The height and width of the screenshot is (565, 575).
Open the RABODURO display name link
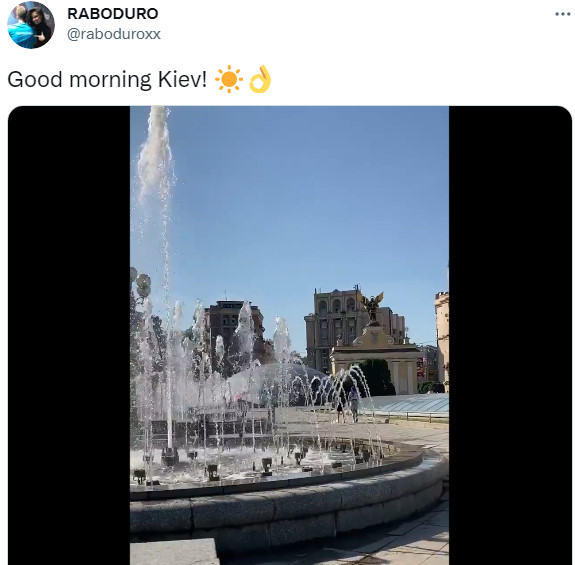(x=113, y=14)
